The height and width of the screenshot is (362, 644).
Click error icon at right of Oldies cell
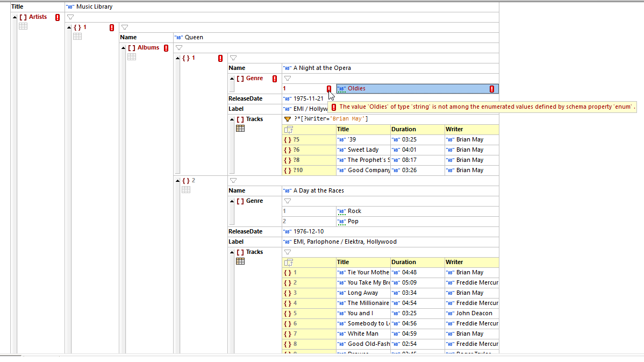point(492,89)
